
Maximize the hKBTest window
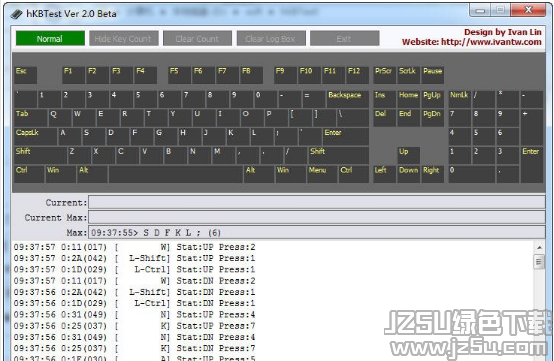click(500, 10)
